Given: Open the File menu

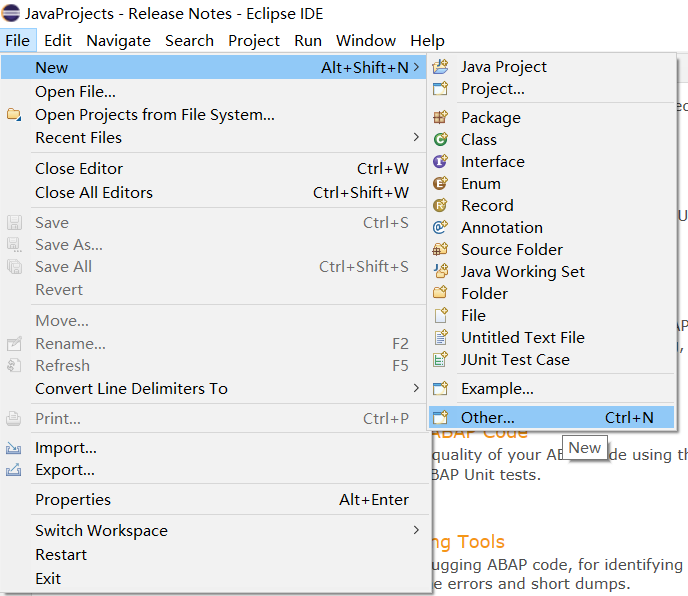Looking at the screenshot, I should coord(18,41).
